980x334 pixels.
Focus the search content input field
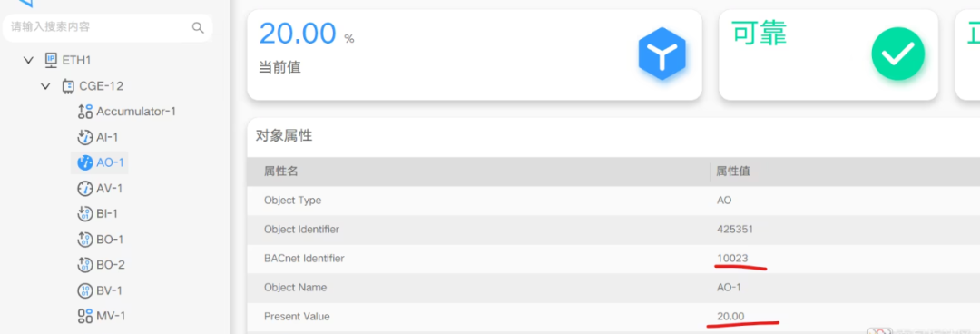pyautogui.click(x=100, y=27)
